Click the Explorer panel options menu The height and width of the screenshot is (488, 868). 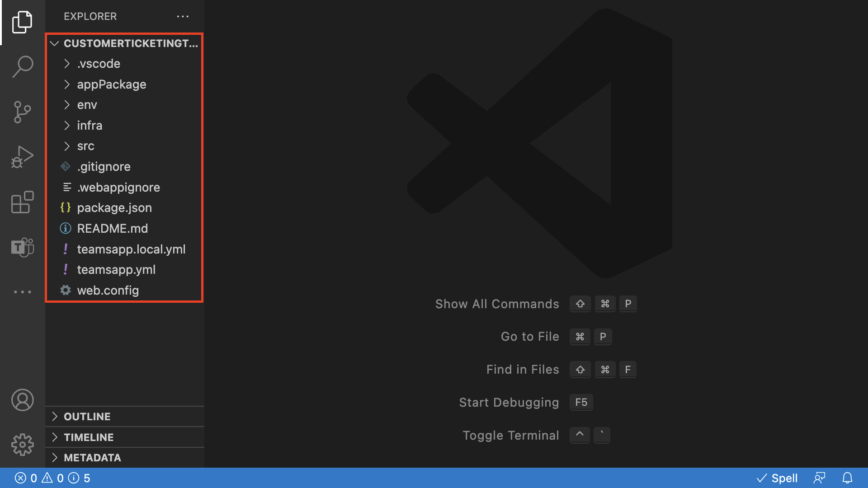coord(184,16)
